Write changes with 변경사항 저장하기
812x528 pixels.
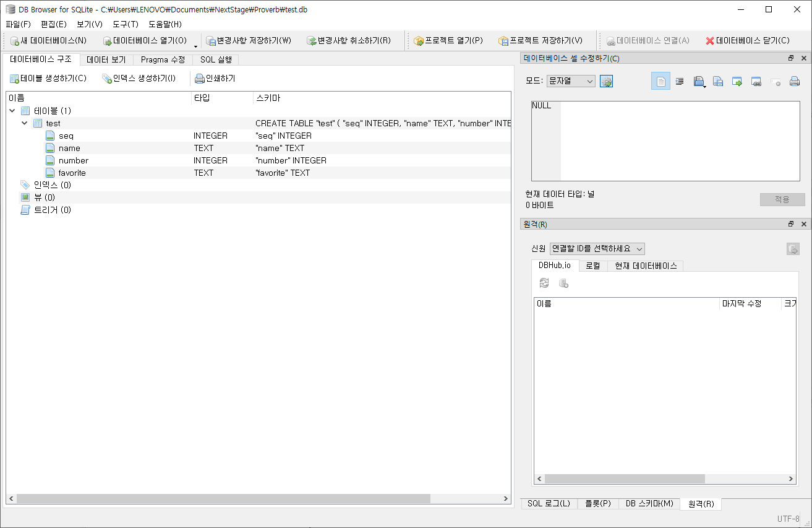coord(249,41)
